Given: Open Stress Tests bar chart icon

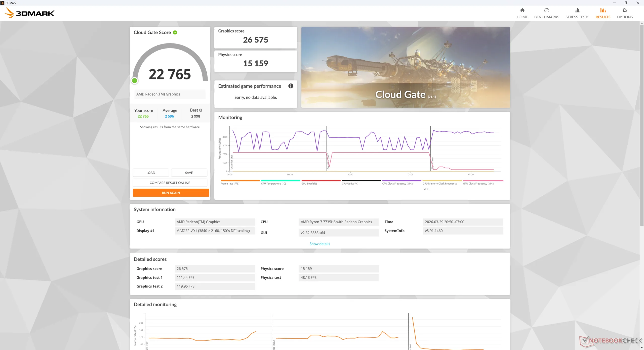Looking at the screenshot, I should (577, 10).
